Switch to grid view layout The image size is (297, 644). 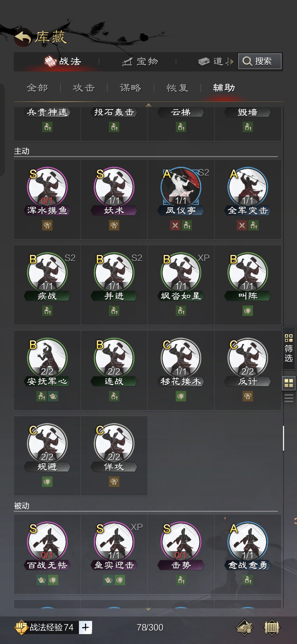click(x=288, y=383)
